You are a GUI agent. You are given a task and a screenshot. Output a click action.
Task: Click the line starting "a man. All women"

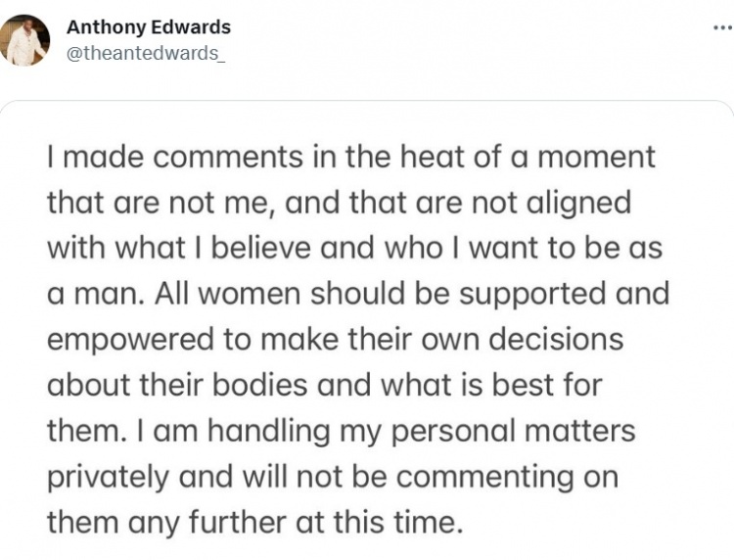[358, 294]
